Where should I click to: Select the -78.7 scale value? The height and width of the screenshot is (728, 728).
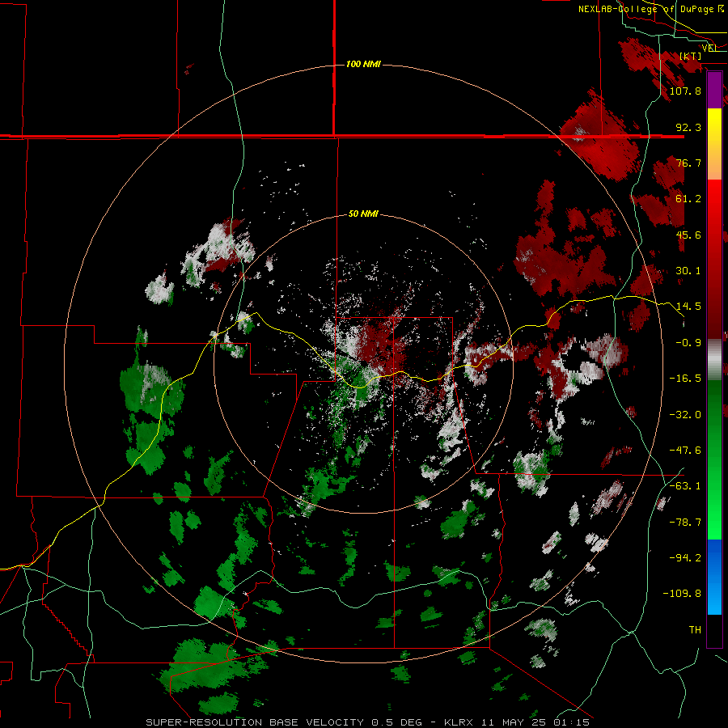tap(685, 523)
